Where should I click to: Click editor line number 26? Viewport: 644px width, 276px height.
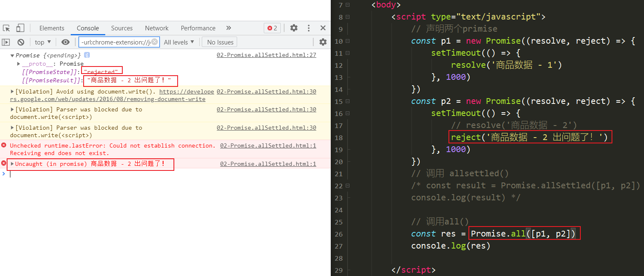click(338, 234)
